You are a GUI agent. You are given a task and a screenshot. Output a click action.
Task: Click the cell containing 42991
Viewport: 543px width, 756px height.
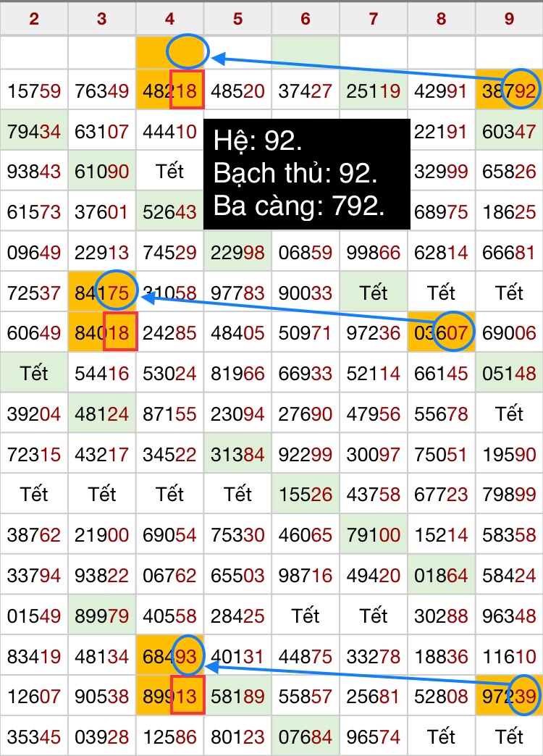(x=441, y=91)
